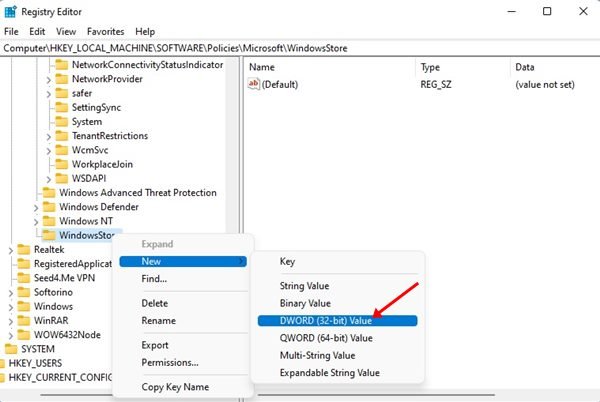Expand the Windows Defender key
Viewport: 600px width, 402px height.
(x=36, y=208)
